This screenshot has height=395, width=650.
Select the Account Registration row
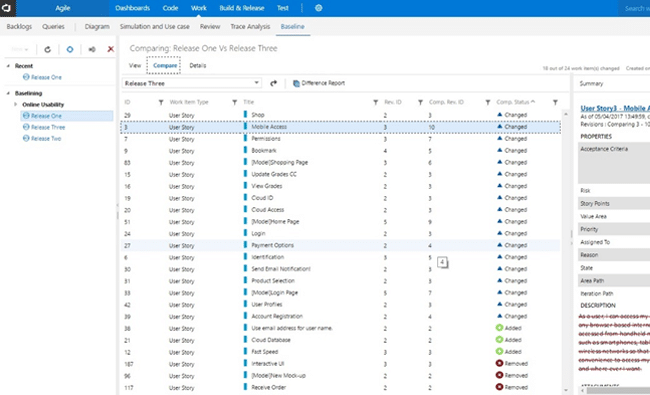coord(340,316)
